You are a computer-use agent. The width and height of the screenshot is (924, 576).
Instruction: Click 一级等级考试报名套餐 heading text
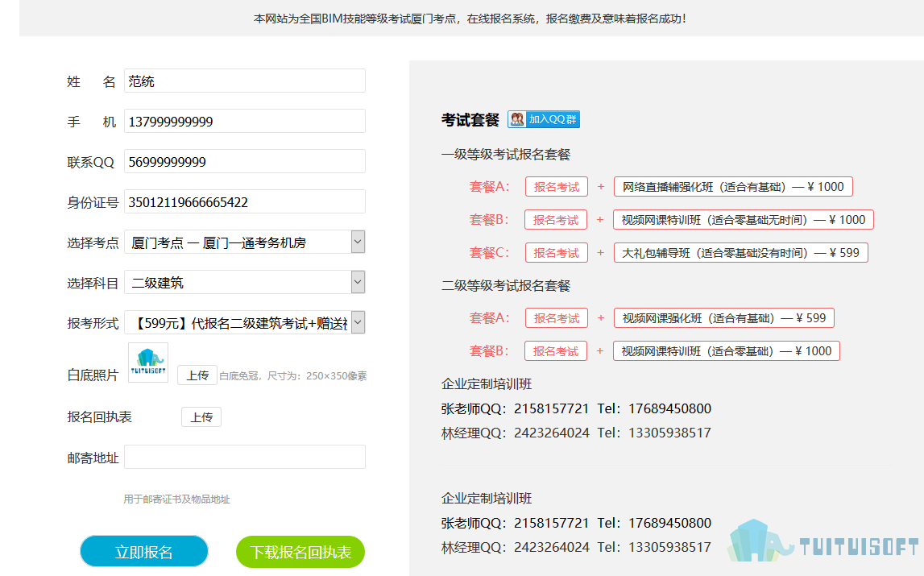(x=506, y=155)
